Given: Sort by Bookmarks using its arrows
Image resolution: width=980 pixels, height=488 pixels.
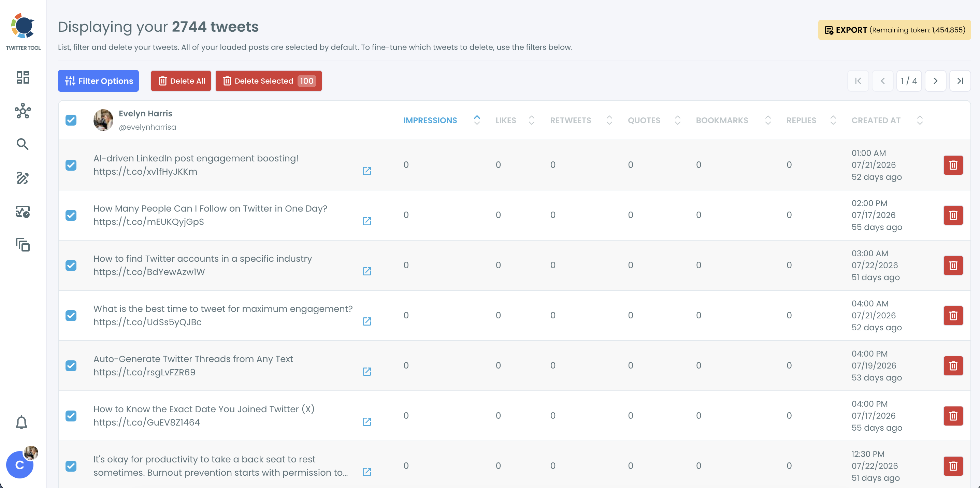Looking at the screenshot, I should coord(768,120).
